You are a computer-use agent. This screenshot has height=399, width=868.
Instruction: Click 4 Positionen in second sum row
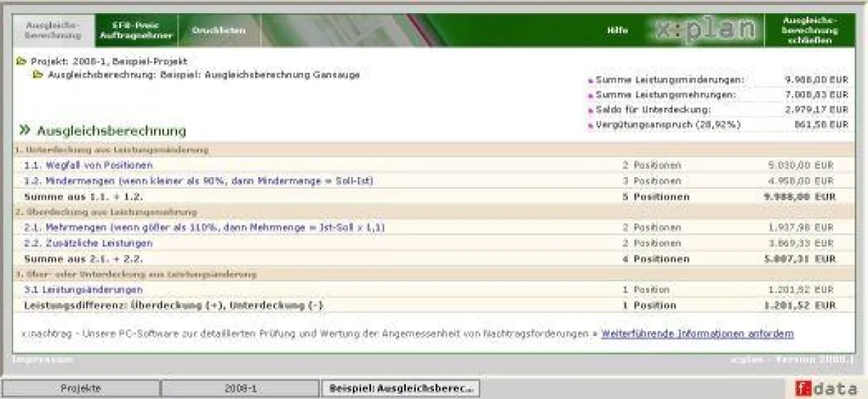pyautogui.click(x=655, y=259)
